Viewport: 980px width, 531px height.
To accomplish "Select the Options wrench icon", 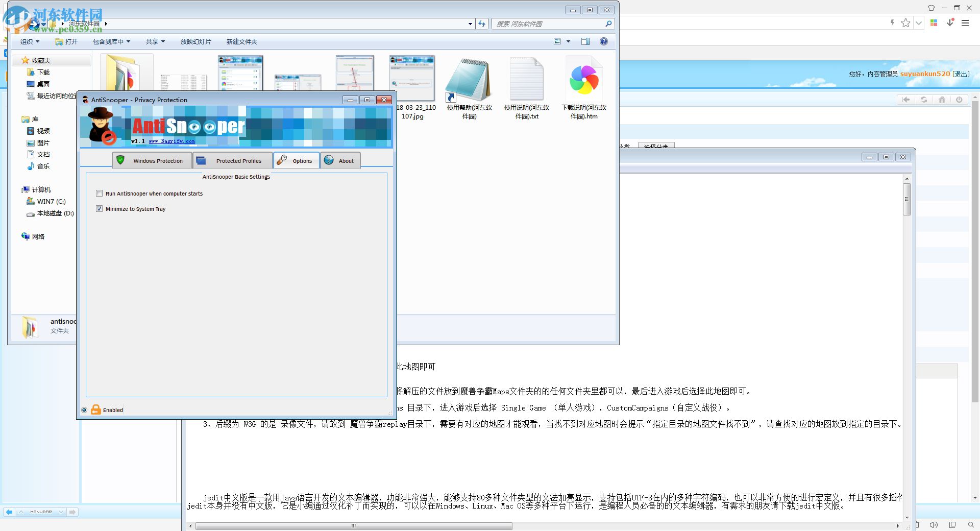I will point(281,160).
